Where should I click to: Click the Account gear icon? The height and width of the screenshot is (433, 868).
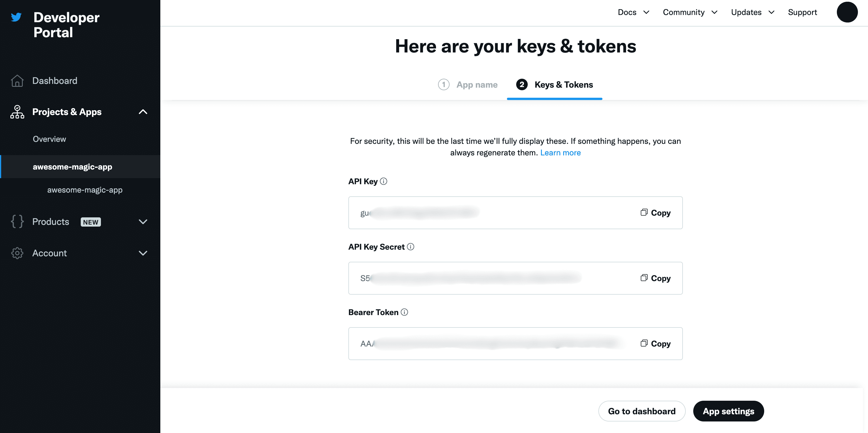pyautogui.click(x=17, y=253)
